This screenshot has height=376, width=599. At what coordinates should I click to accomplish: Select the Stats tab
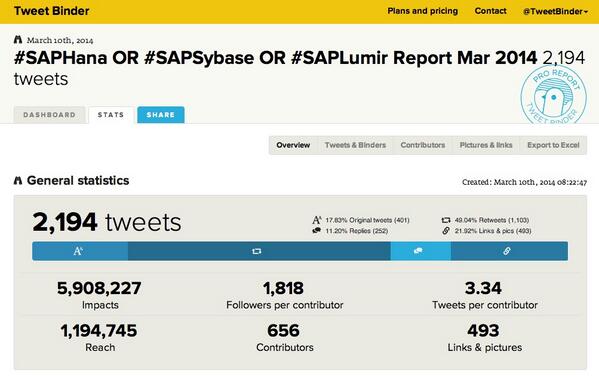[111, 115]
